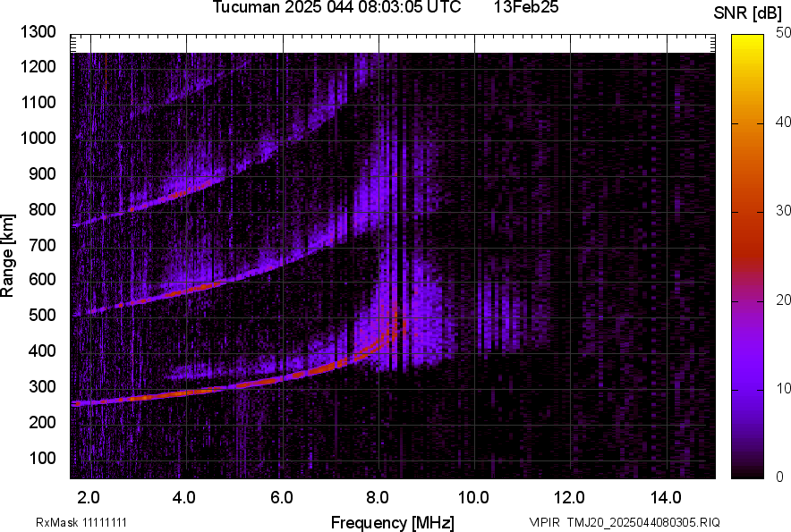791x532 pixels.
Task: Click the 2.0 tick on the frequency axis
Action: (x=89, y=497)
